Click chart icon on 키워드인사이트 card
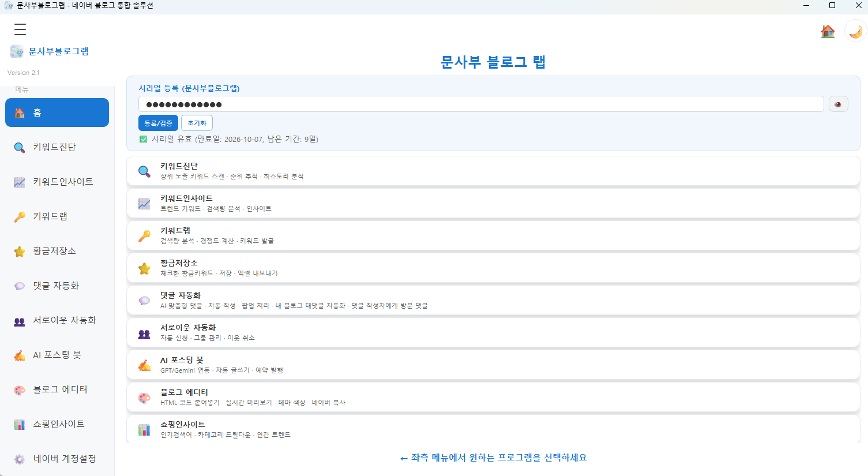868x476 pixels. click(144, 204)
